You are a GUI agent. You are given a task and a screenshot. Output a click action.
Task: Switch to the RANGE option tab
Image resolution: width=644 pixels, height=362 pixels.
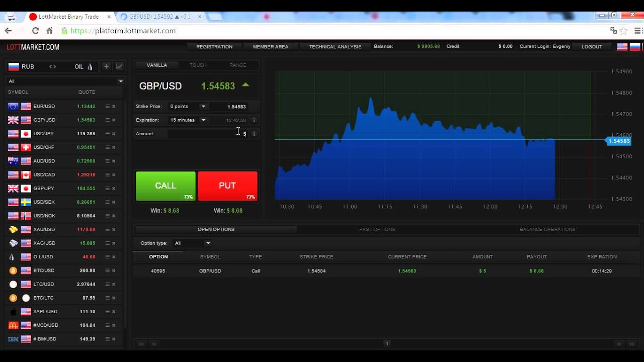237,65
